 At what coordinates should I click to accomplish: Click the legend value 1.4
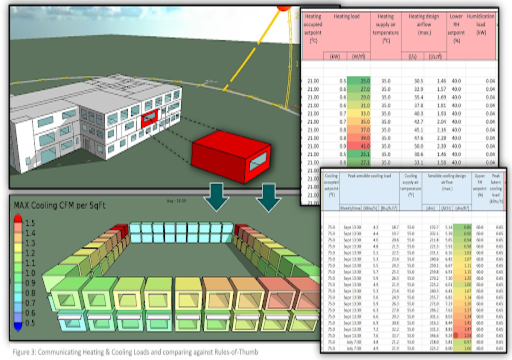tap(30, 233)
